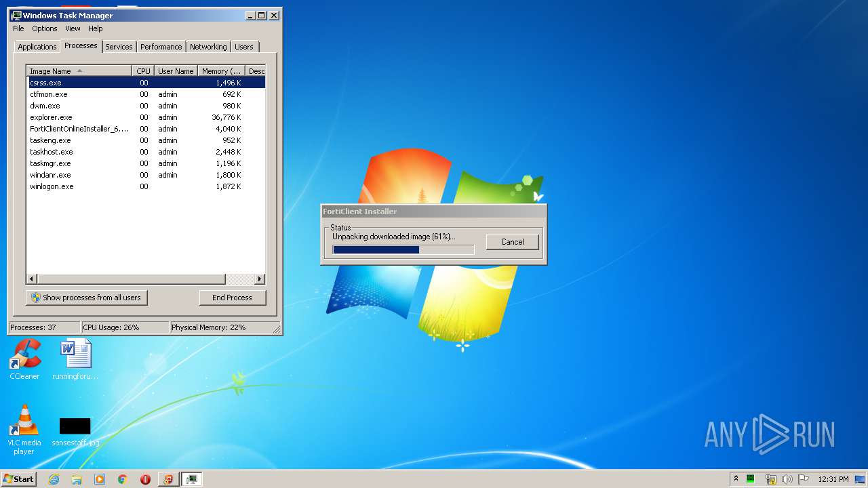
Task: Select the sensestaff.jpg desktop file
Action: (75, 432)
